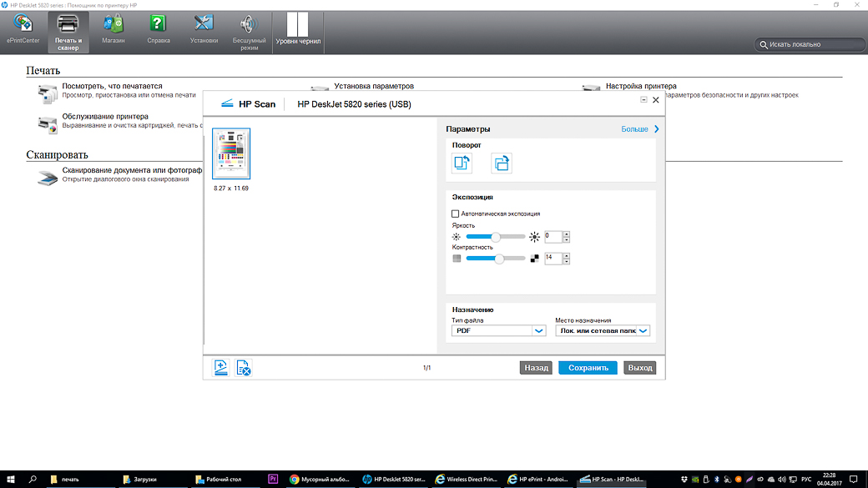Open ePrintCenter in the toolbar
The image size is (868, 488).
pos(23,30)
